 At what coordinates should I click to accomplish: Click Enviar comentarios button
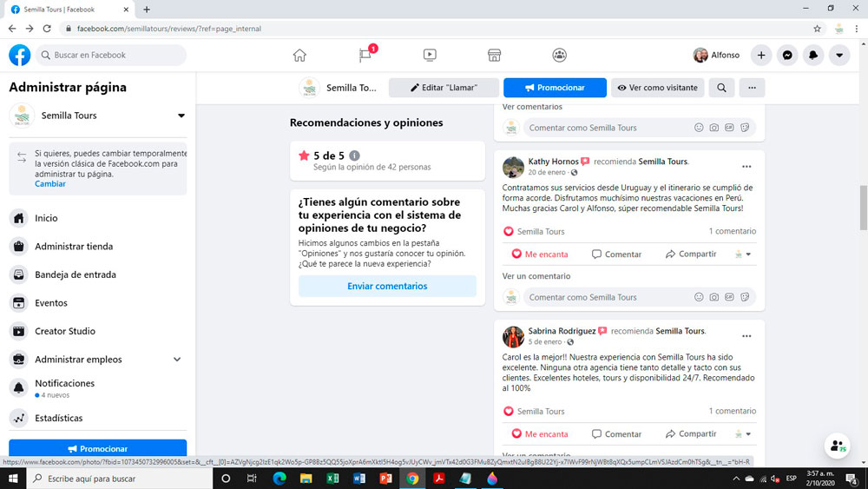[x=387, y=287]
